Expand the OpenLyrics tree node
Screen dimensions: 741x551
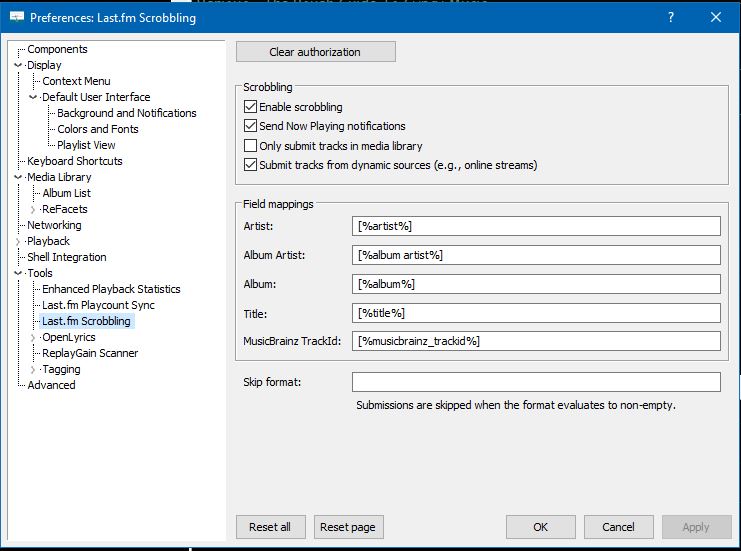(34, 337)
